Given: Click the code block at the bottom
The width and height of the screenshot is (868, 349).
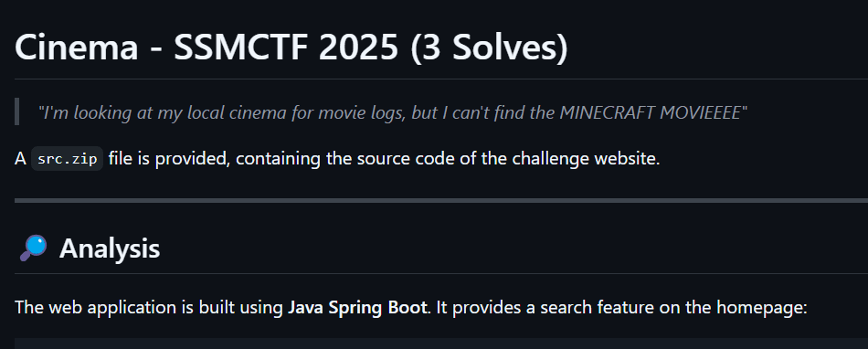Looking at the screenshot, I should click(x=441, y=344).
